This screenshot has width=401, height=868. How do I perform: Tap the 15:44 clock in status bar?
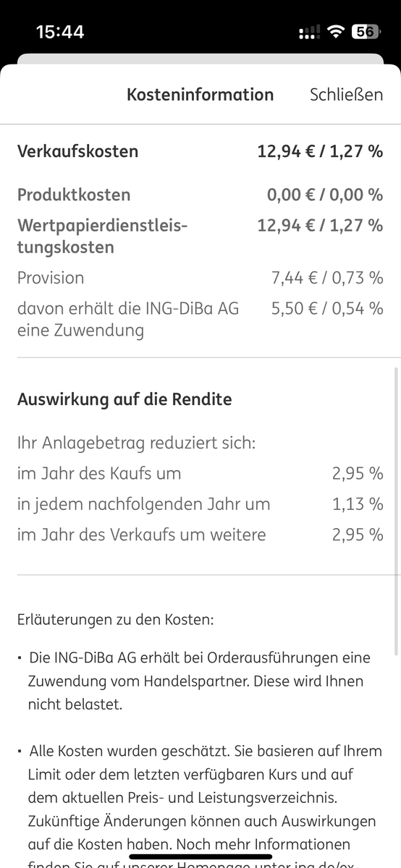(x=60, y=32)
